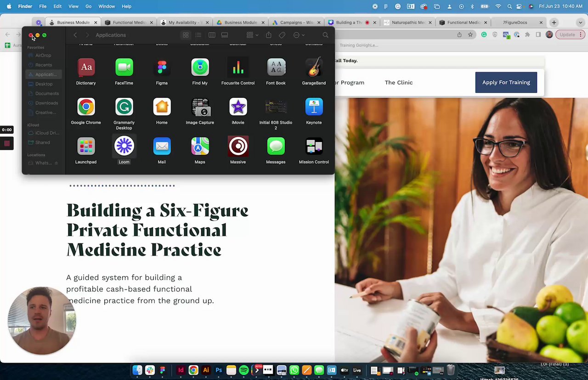
Task: Select the Messages app in Applications folder
Action: click(276, 147)
